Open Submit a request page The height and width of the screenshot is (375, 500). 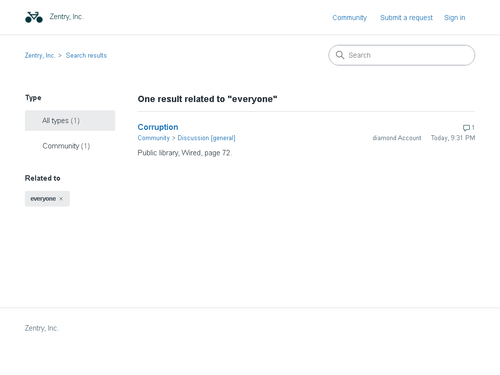[406, 18]
